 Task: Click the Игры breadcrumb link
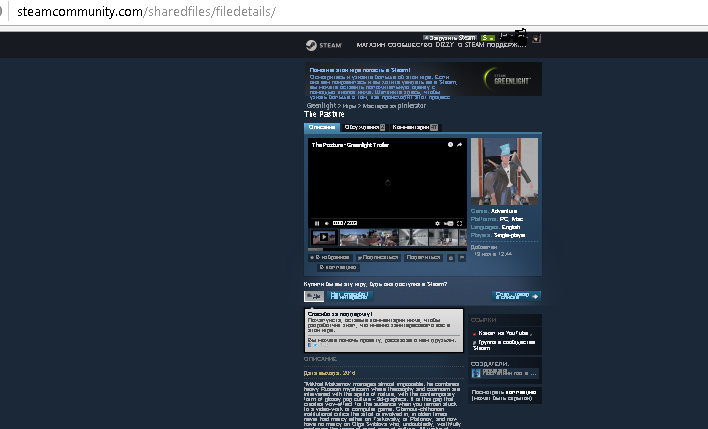tap(349, 106)
